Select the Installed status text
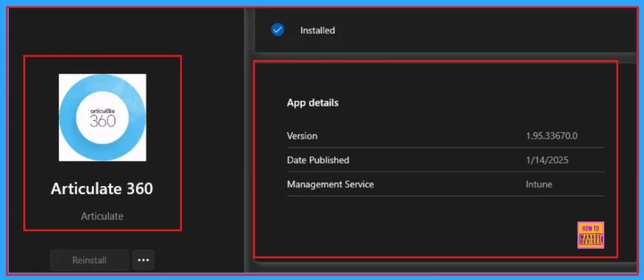This screenshot has width=644, height=280. 318,30
